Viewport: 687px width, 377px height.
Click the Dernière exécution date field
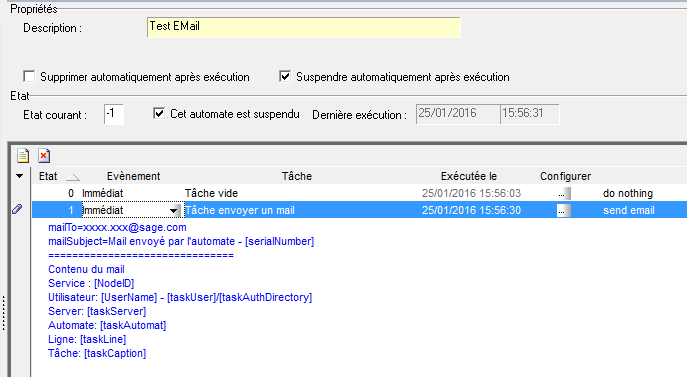(x=457, y=114)
